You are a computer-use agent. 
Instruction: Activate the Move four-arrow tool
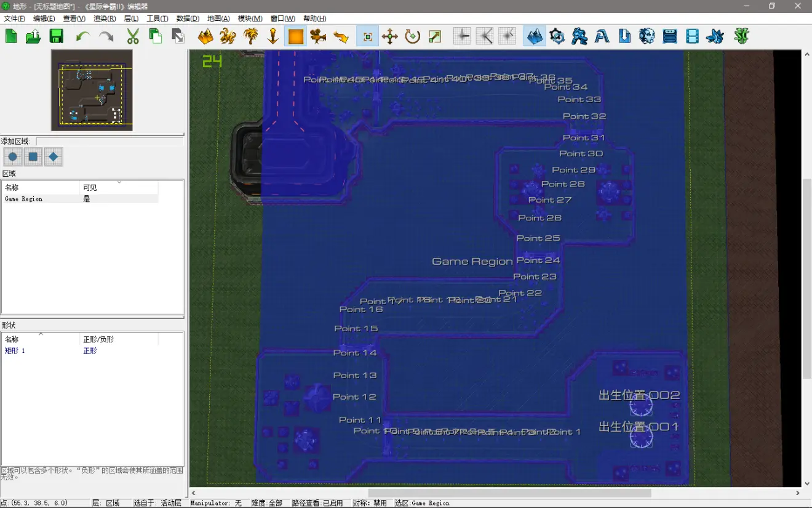[x=390, y=36]
